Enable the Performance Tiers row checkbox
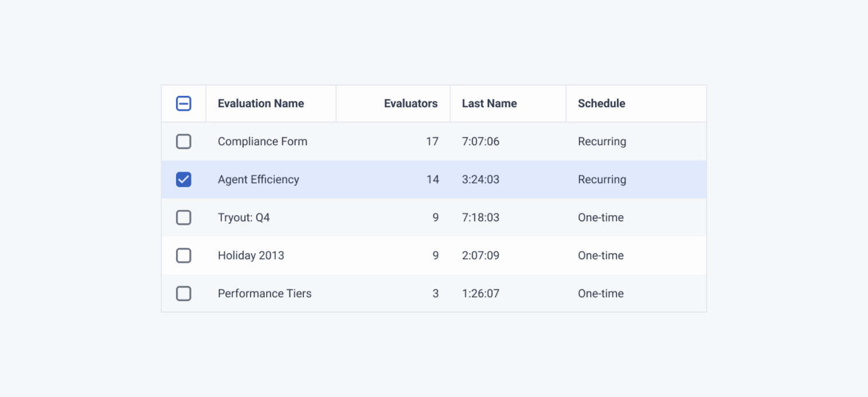 point(183,293)
